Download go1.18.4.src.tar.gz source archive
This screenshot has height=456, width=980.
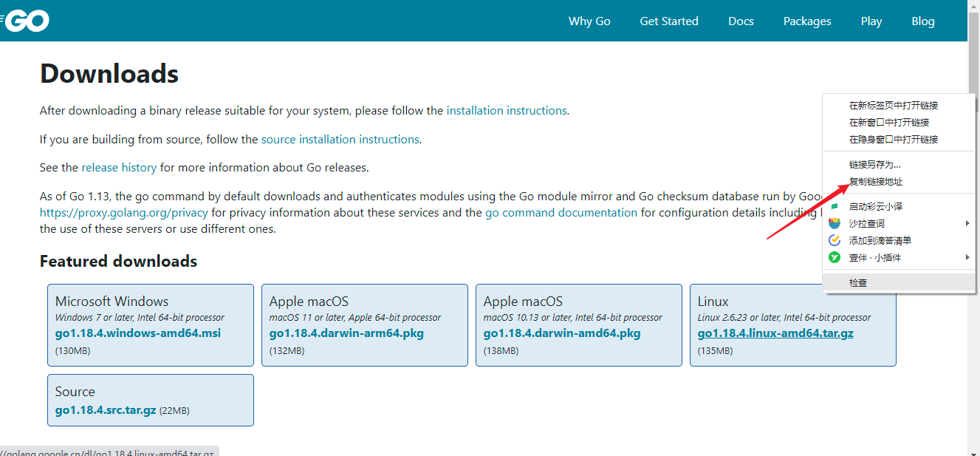(x=106, y=410)
